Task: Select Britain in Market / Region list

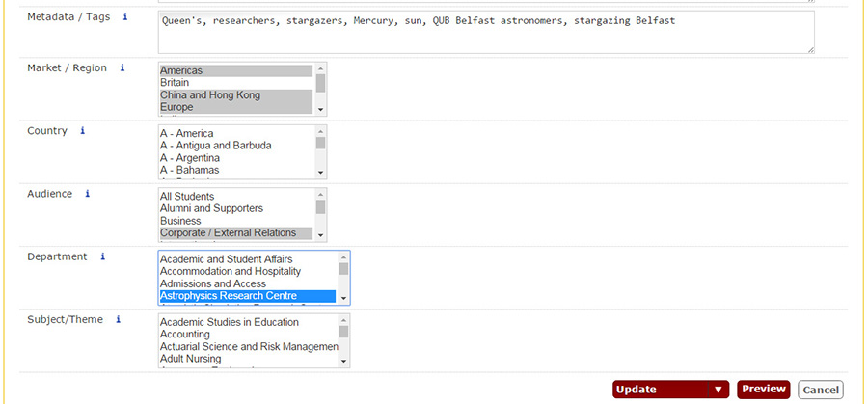Action: coord(236,83)
